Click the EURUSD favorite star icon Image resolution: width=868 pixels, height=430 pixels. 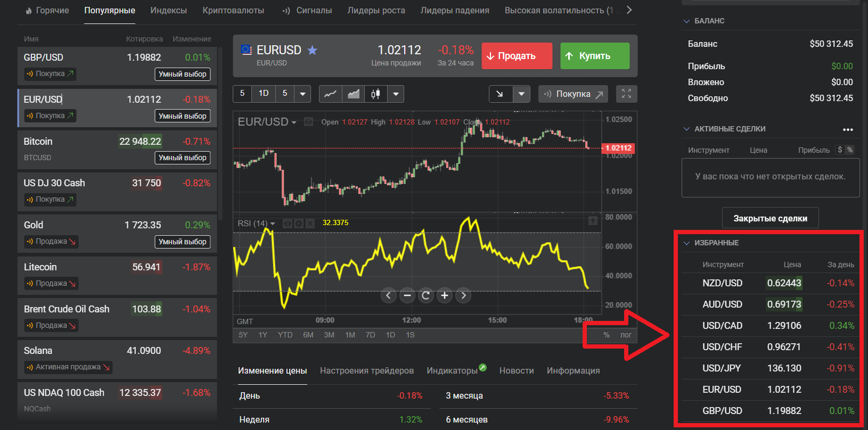point(313,50)
